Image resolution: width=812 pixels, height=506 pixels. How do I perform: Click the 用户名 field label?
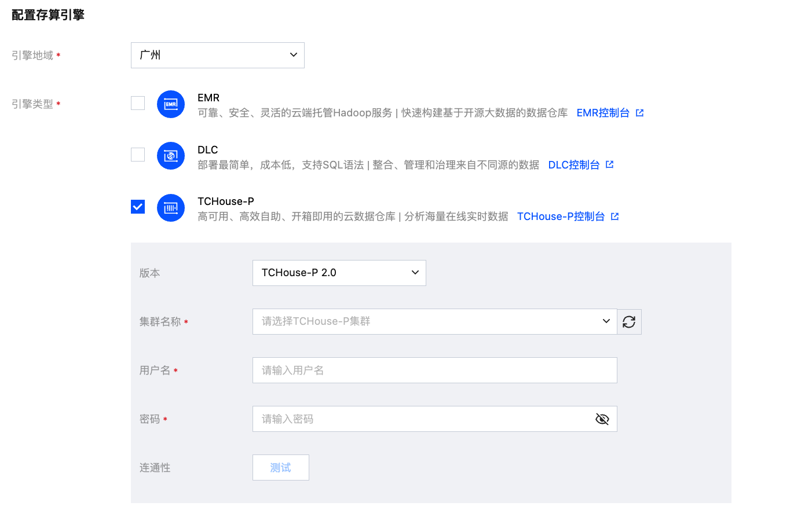(x=155, y=371)
